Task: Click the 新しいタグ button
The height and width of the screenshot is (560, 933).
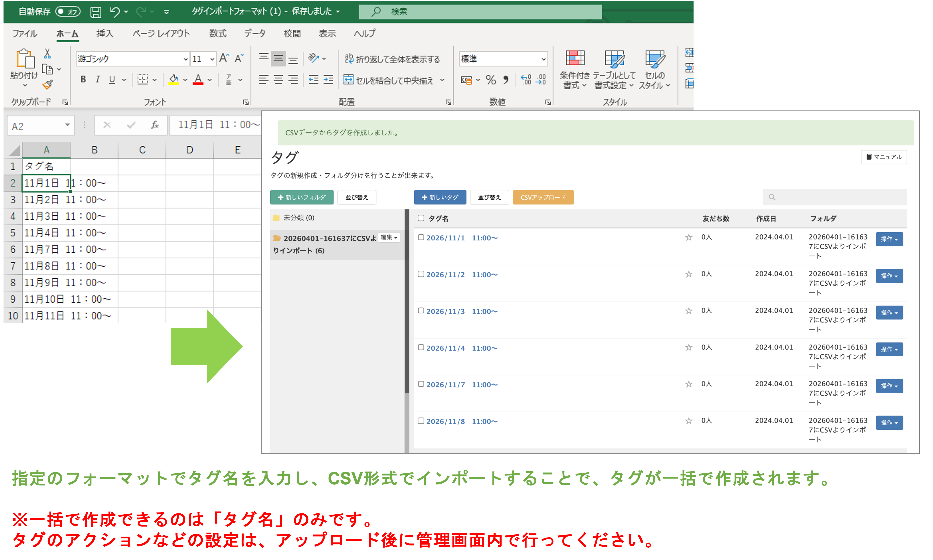Action: click(x=440, y=197)
